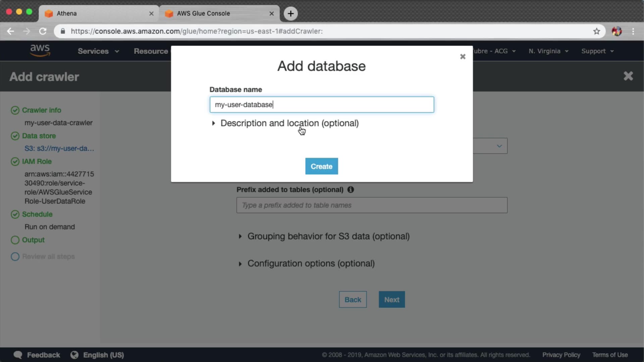Click the Feedback chat icon
This screenshot has width=644, height=362.
[x=18, y=355]
